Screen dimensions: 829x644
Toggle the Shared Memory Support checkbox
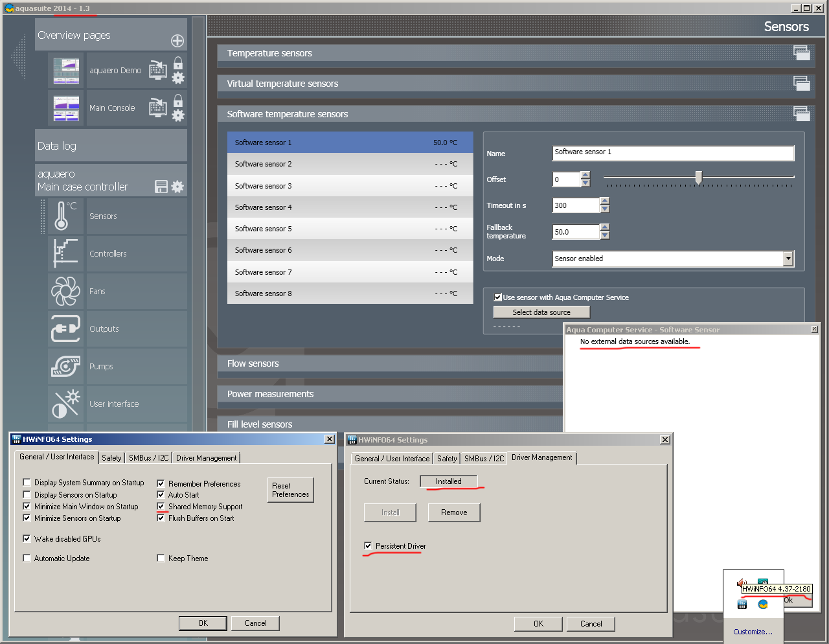pyautogui.click(x=161, y=507)
